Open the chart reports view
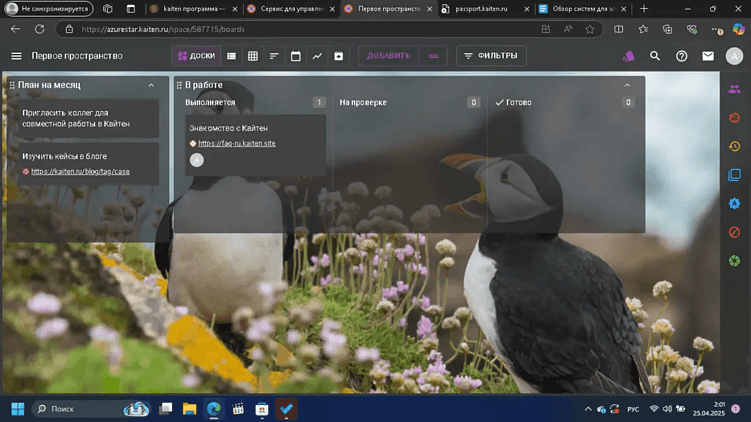 pyautogui.click(x=317, y=56)
